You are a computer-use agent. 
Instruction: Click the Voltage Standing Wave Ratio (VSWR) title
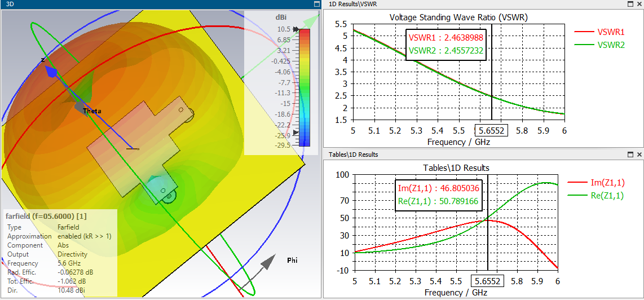click(458, 17)
